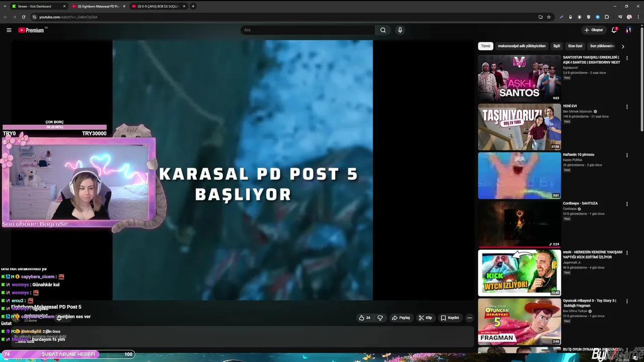This screenshot has height=362, width=644.
Task: Open the notifications bell
Action: (x=614, y=30)
